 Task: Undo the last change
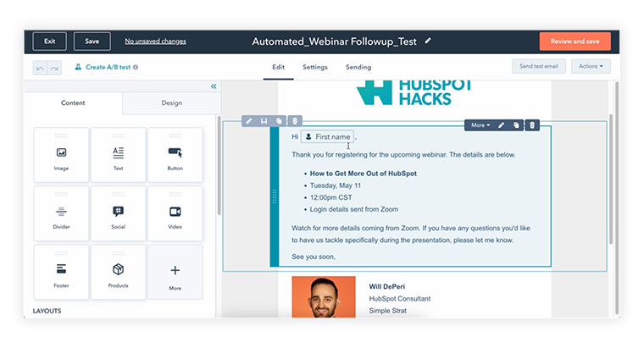coord(41,68)
